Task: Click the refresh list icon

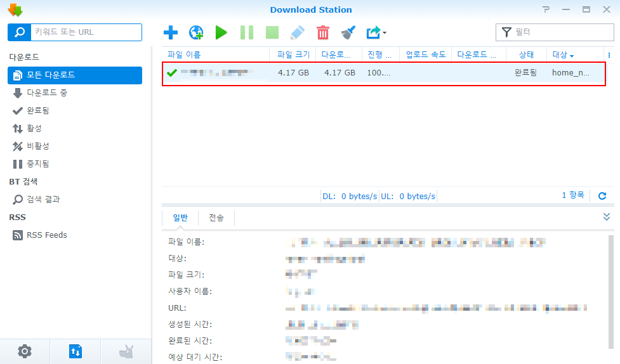Action: click(602, 196)
